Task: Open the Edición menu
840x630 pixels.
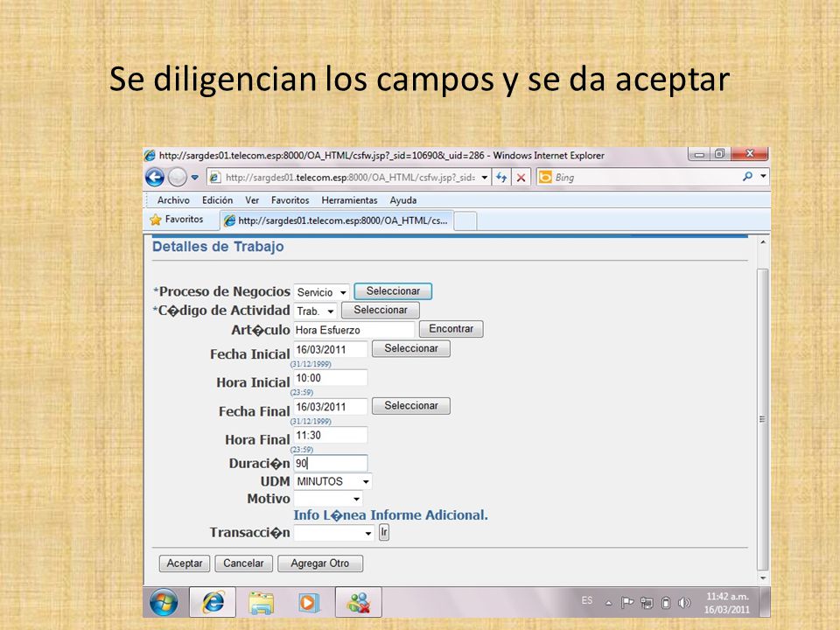Action: click(217, 200)
